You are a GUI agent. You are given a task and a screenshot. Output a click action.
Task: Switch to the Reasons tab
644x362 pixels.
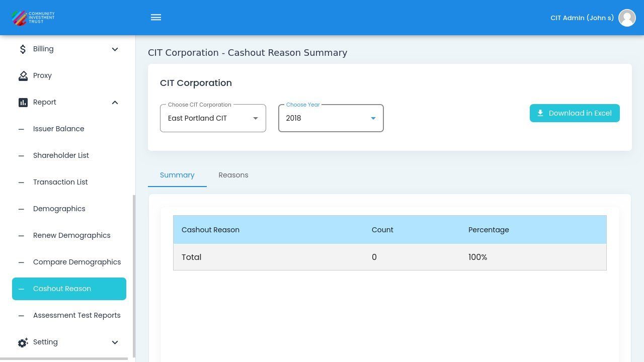click(233, 175)
